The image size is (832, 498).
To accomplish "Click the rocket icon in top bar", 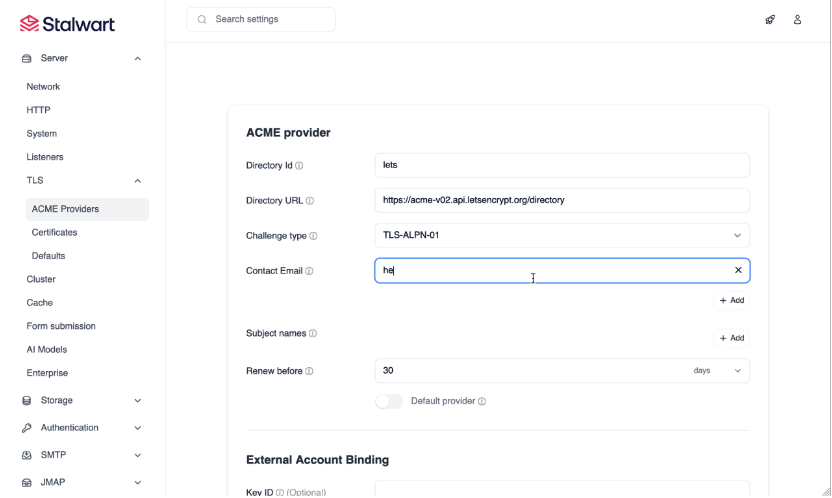I will point(770,19).
